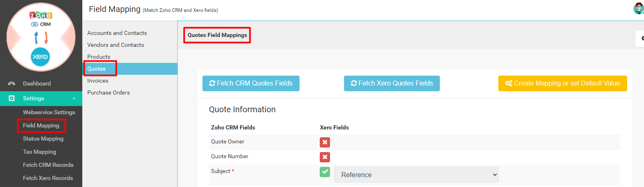
Task: Click Create Mapping or set Default Value
Action: tap(563, 83)
